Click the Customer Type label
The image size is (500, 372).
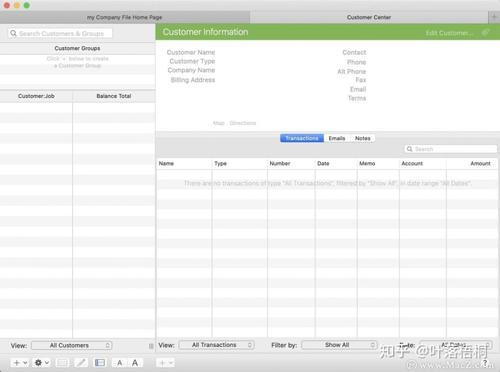[x=192, y=61]
